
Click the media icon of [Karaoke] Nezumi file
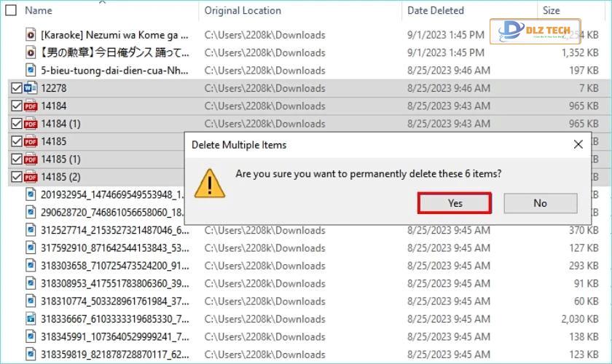pos(31,35)
